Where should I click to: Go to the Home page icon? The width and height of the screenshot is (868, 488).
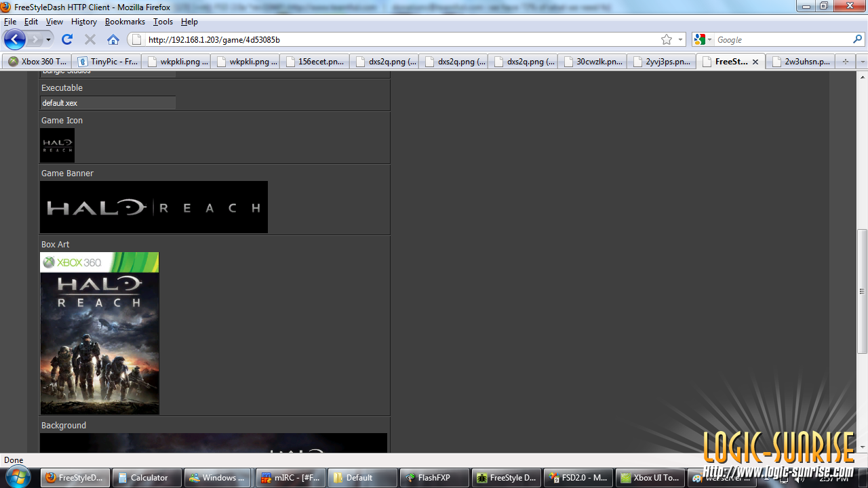[113, 40]
